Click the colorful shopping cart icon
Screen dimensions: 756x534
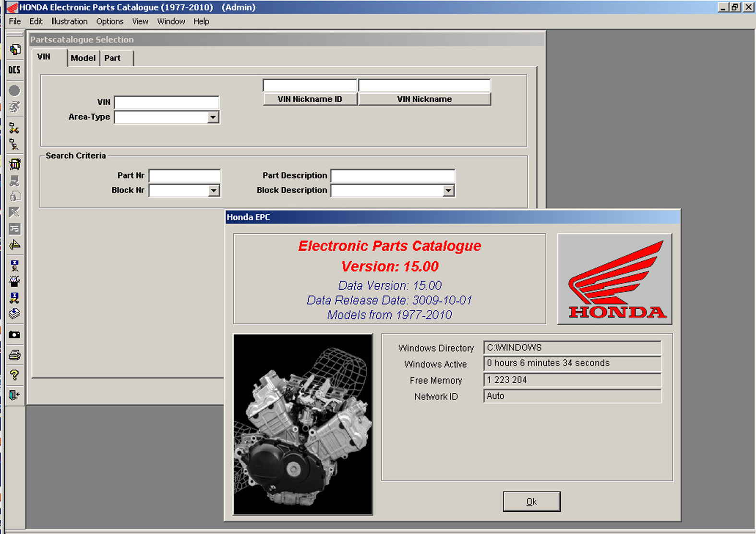point(14,164)
